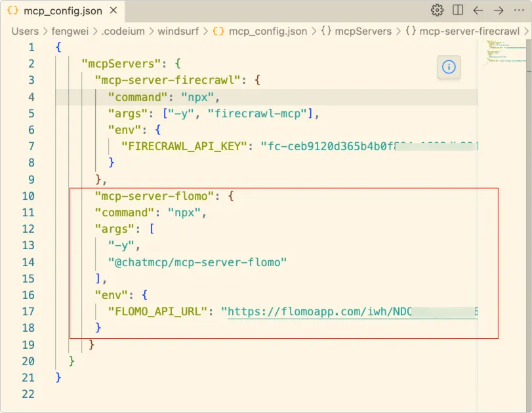Click the minimap code overview
Viewport: 532px width, 413px height.
505,52
